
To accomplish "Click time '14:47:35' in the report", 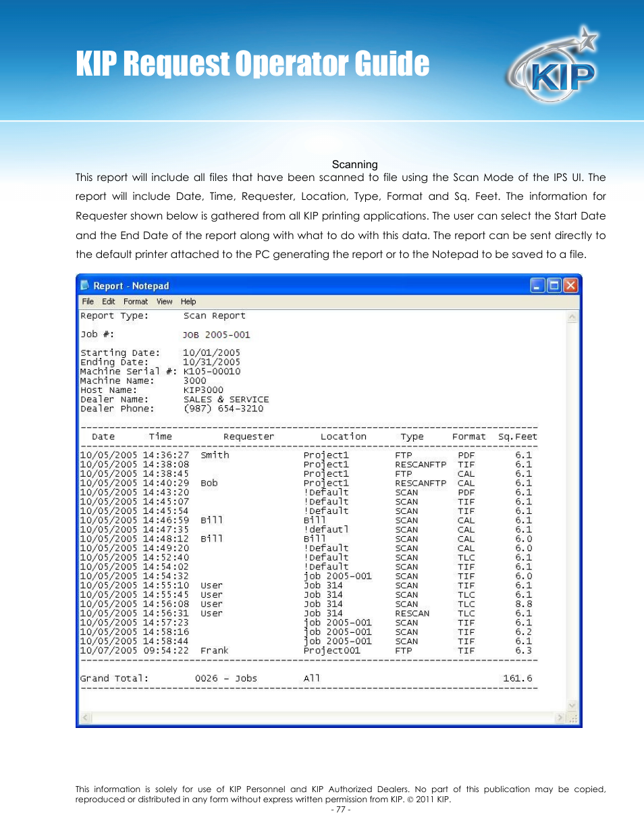I will click(x=166, y=529).
